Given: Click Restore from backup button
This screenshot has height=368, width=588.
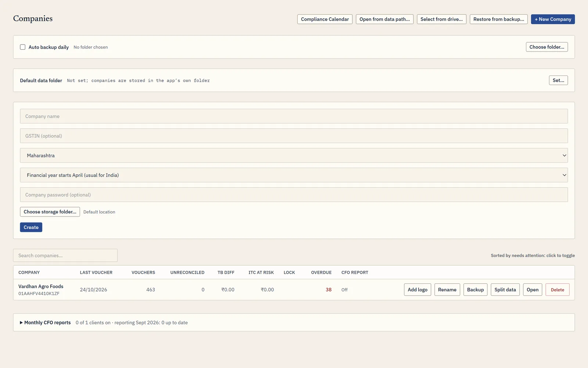Looking at the screenshot, I should point(499,19).
